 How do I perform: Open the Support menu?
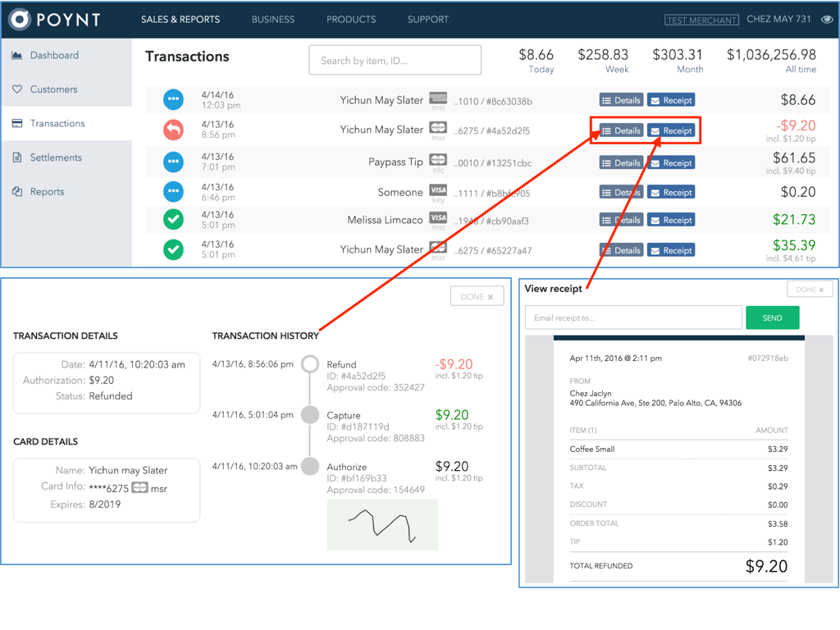click(x=428, y=20)
